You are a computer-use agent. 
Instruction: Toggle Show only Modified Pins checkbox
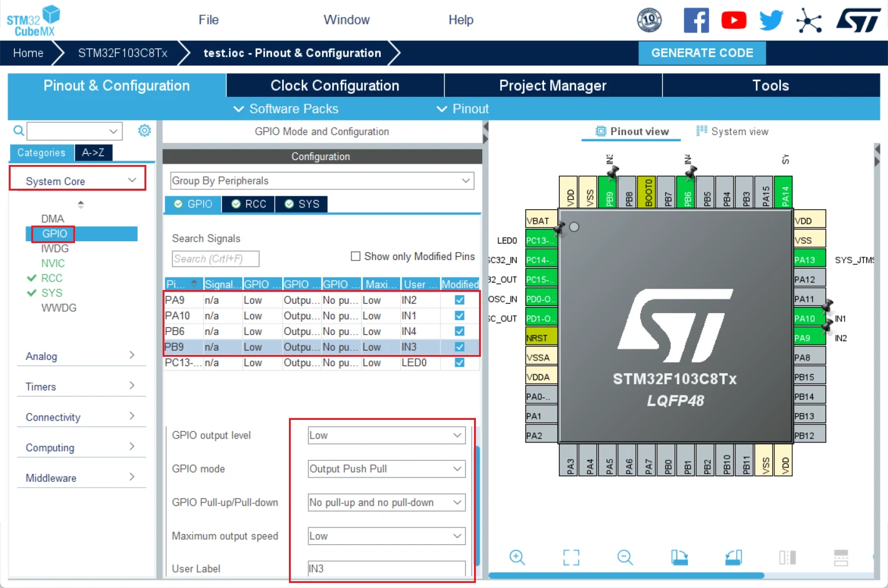pos(355,256)
